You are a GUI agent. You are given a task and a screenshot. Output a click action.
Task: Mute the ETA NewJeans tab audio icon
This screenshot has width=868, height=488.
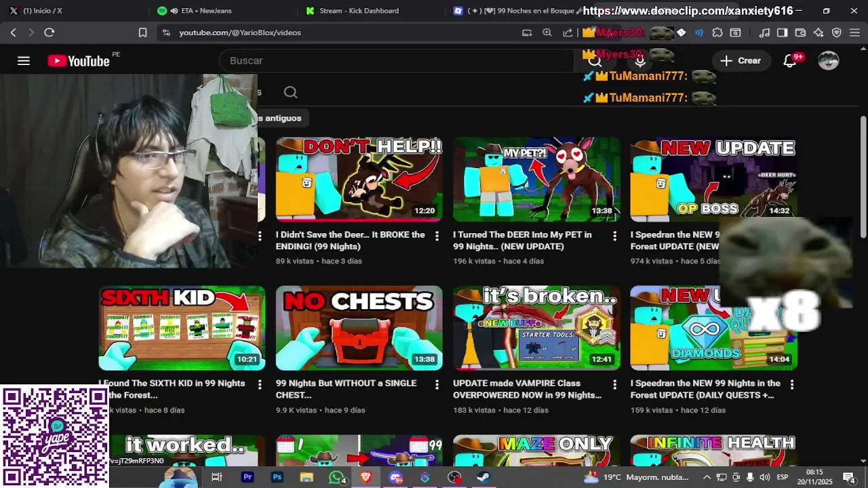(174, 11)
